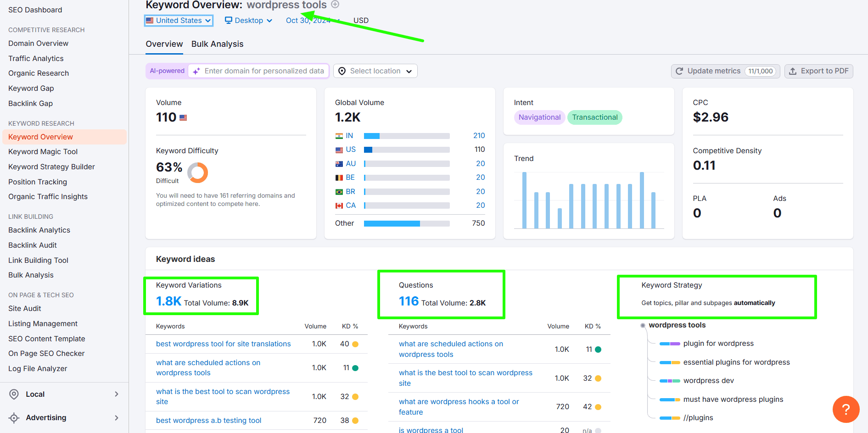Open the Oct 30, 2024 date dropdown
The width and height of the screenshot is (868, 433).
[313, 20]
